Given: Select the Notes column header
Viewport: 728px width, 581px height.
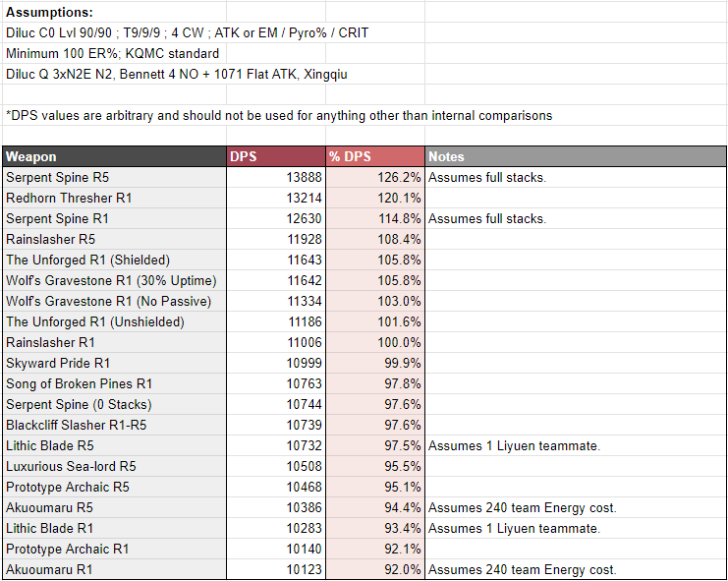Looking at the screenshot, I should [575, 157].
